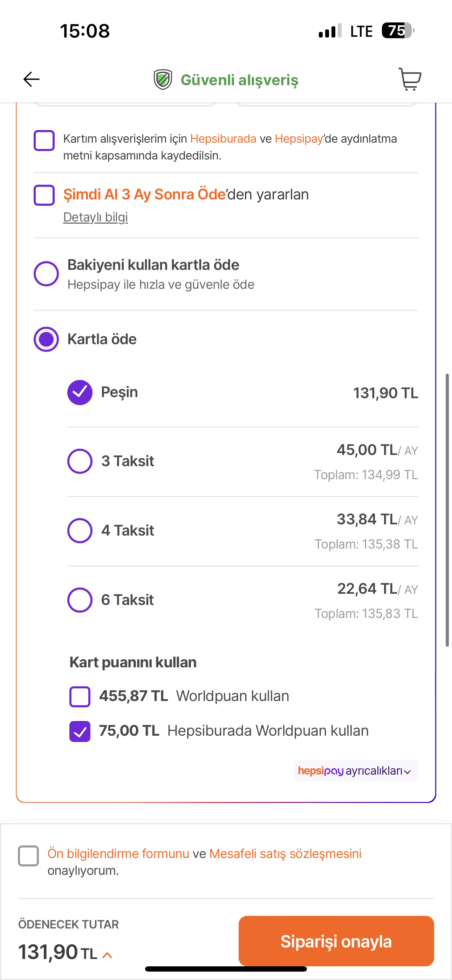This screenshot has width=452, height=980.
Task: Tap the Siparişi onayla button
Action: point(336,941)
